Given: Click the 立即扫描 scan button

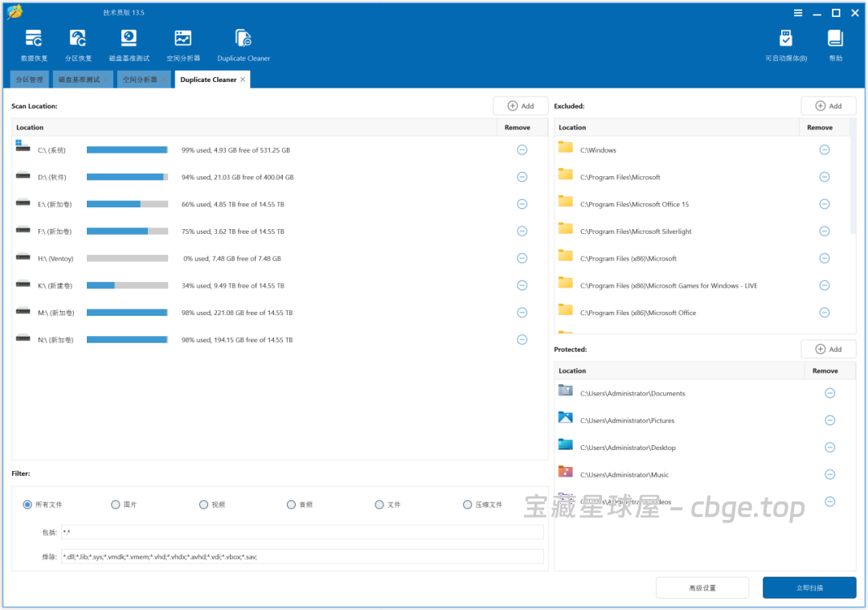Looking at the screenshot, I should (809, 587).
